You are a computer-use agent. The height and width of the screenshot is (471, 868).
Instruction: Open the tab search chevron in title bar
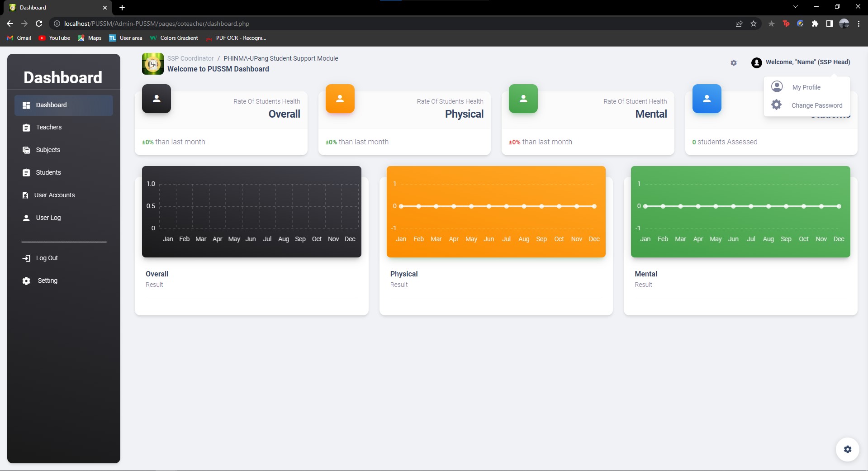795,7
